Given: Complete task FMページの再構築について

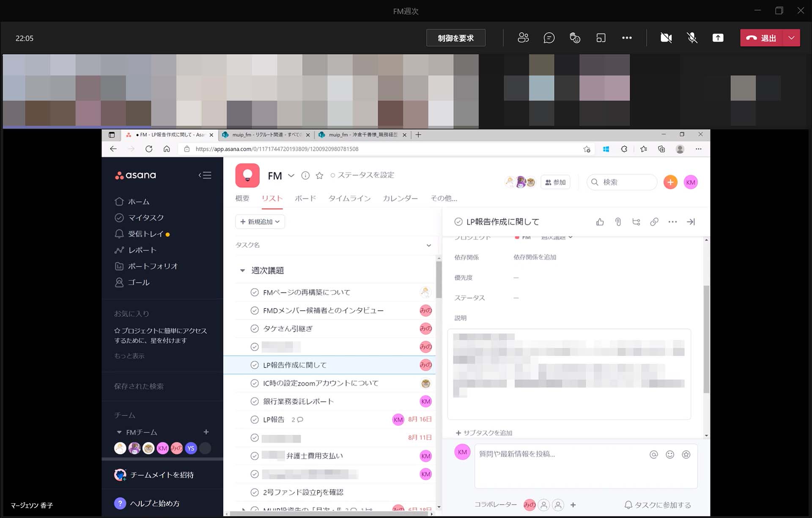Looking at the screenshot, I should click(x=254, y=292).
